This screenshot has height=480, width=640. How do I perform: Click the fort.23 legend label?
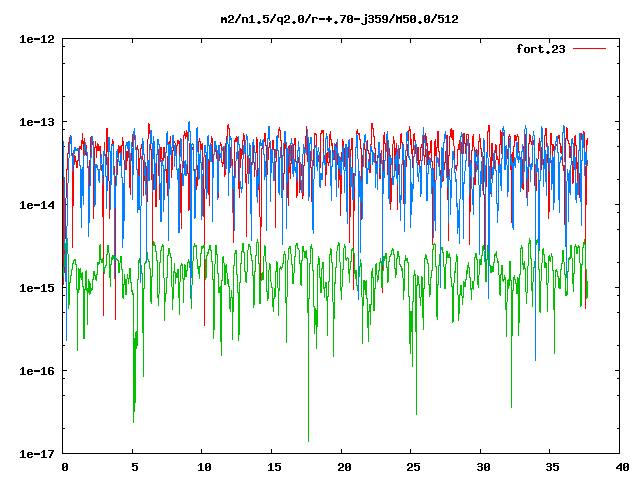pyautogui.click(x=541, y=49)
